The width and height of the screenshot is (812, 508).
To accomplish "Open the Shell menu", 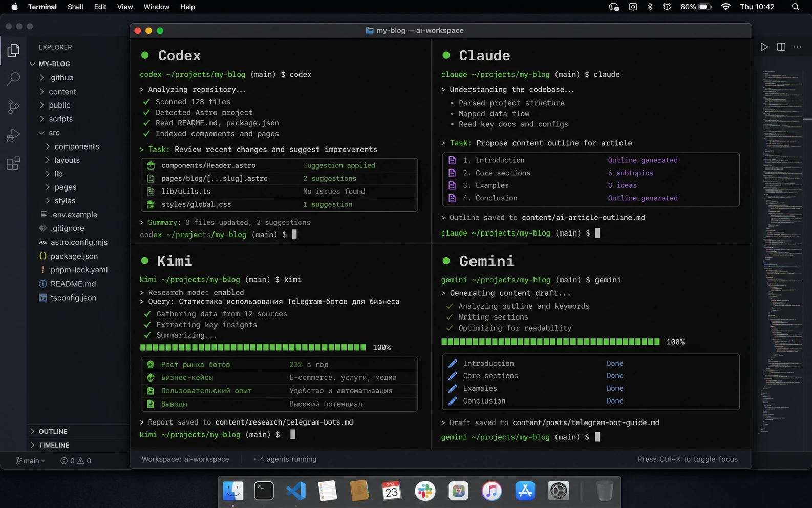I will tap(75, 7).
